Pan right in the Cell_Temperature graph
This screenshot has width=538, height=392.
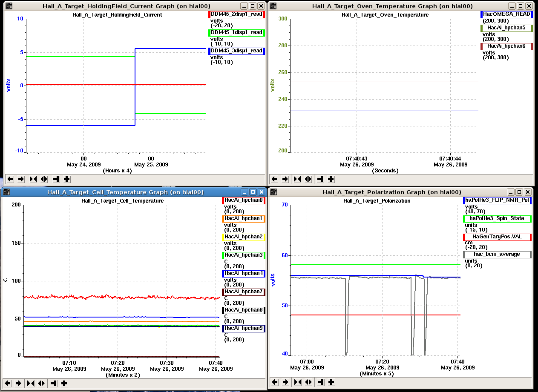[18, 383]
